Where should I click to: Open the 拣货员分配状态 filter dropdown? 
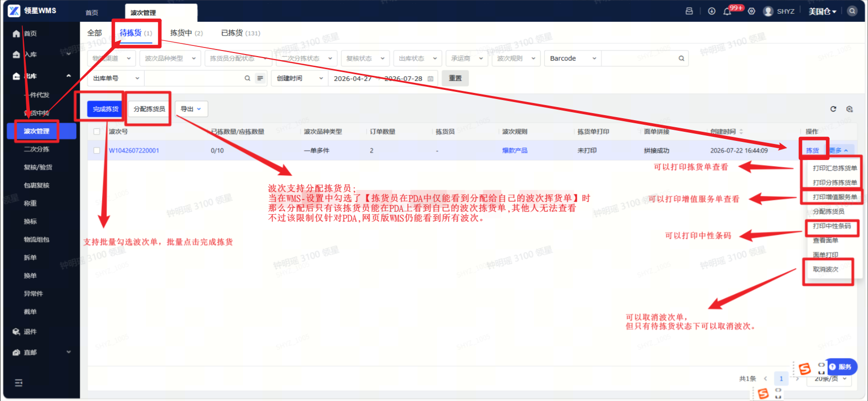238,59
